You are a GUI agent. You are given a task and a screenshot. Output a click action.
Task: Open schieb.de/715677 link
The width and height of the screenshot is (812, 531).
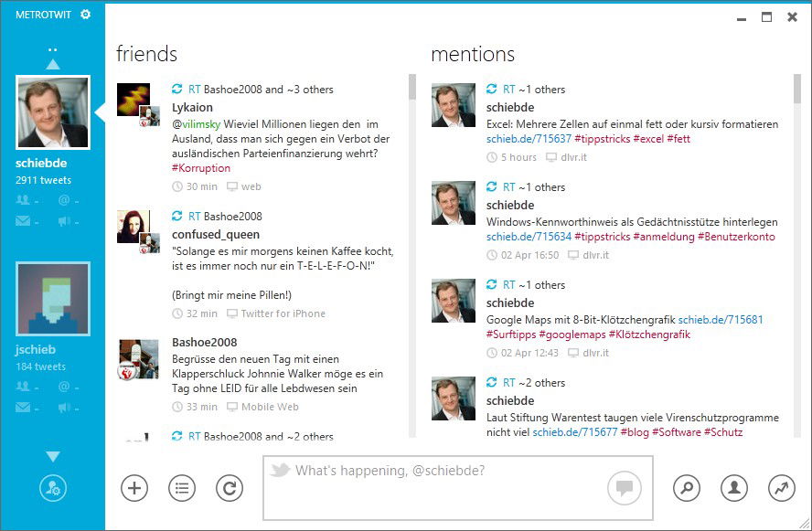pos(575,432)
